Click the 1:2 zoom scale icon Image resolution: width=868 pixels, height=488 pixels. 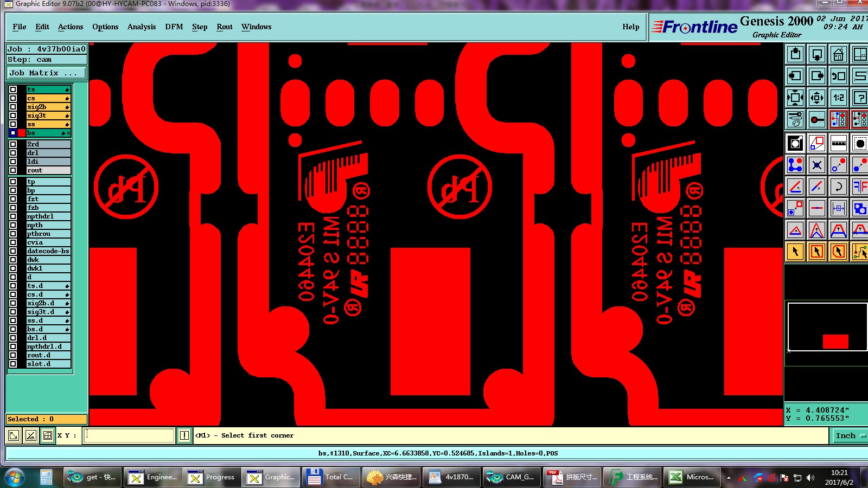coord(839,98)
